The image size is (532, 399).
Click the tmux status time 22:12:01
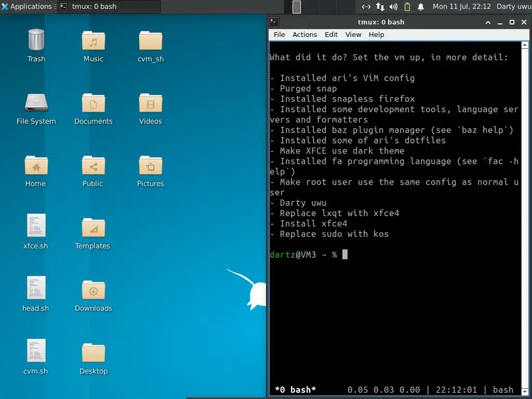click(456, 390)
